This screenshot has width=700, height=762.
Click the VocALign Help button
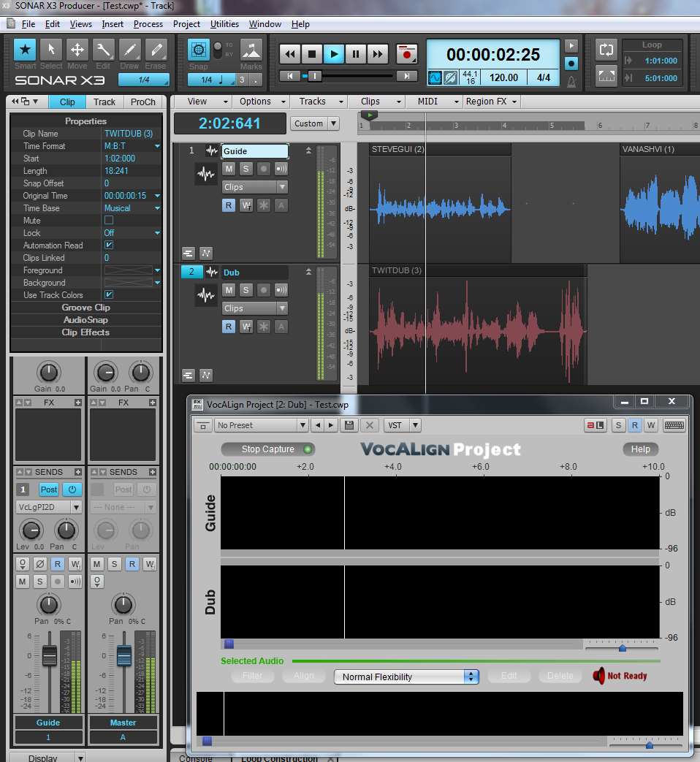click(640, 449)
